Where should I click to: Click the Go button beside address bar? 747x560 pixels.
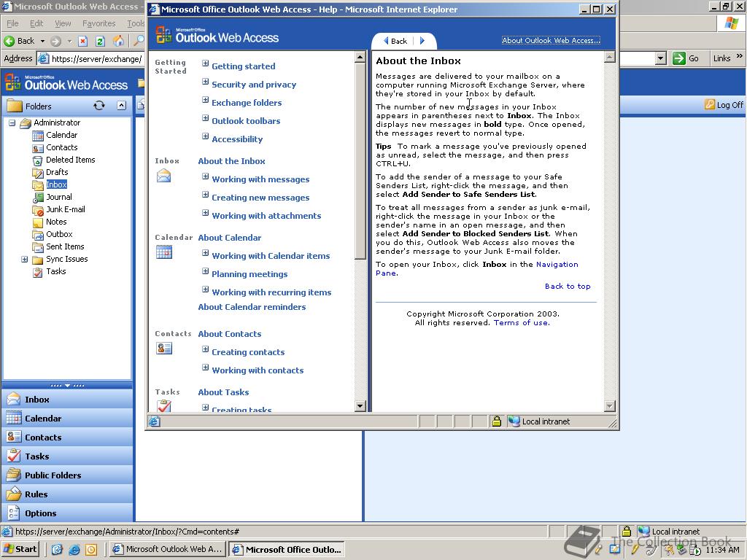tap(686, 58)
